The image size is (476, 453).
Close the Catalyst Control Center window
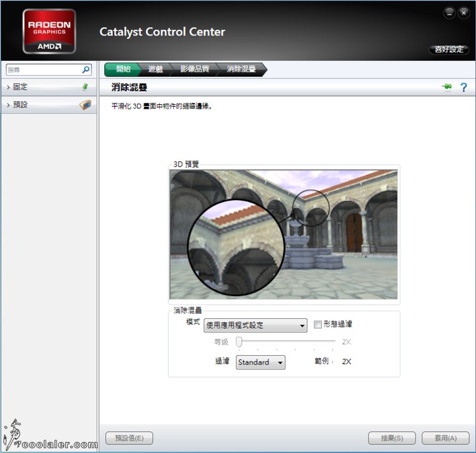click(463, 13)
